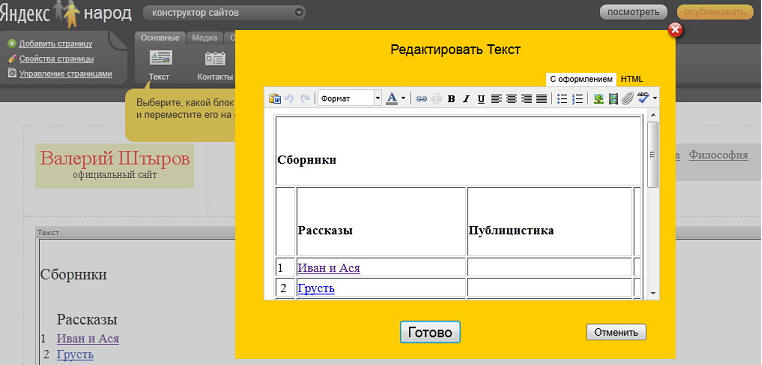
Task: Open the text color dropdown arrow
Action: pos(403,99)
